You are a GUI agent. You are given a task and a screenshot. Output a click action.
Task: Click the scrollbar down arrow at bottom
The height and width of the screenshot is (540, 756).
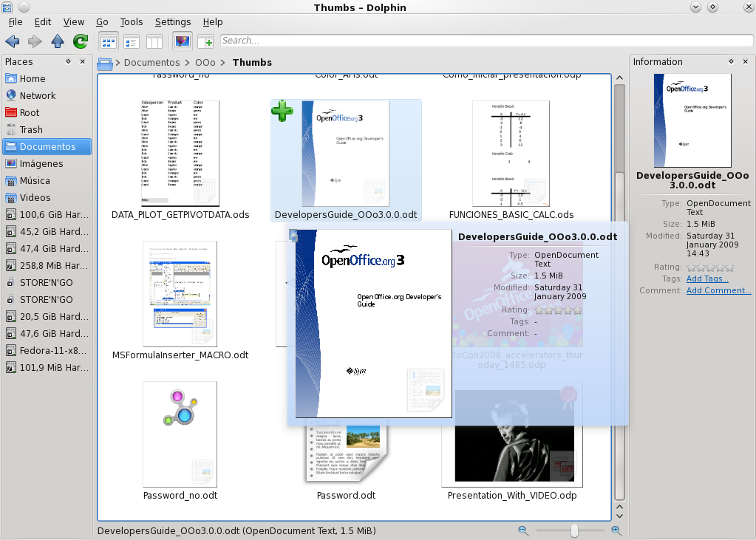coord(620,516)
